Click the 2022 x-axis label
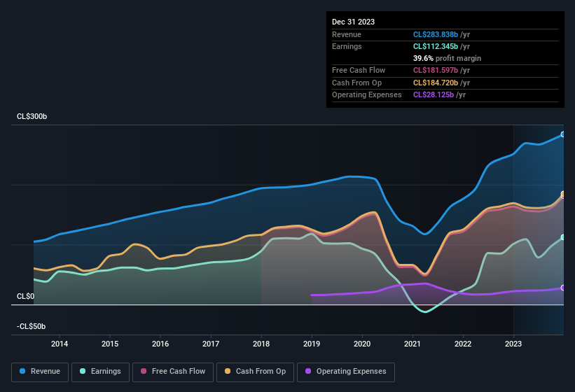Viewport: 575px width, 392px height. point(463,344)
